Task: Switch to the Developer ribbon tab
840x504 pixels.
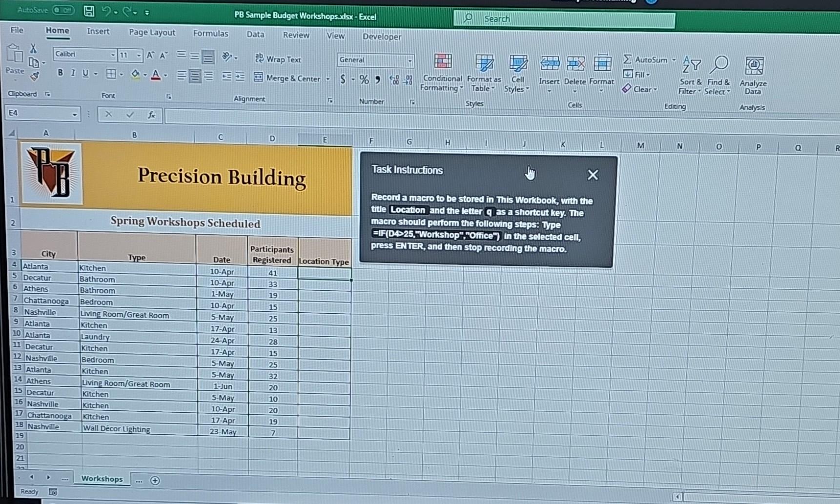Action: (382, 37)
